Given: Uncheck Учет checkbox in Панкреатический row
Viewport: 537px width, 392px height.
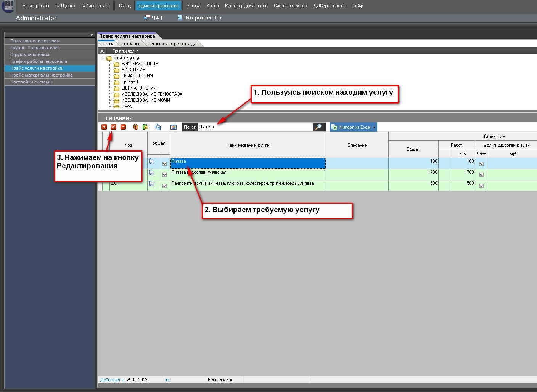Looking at the screenshot, I should pos(481,186).
